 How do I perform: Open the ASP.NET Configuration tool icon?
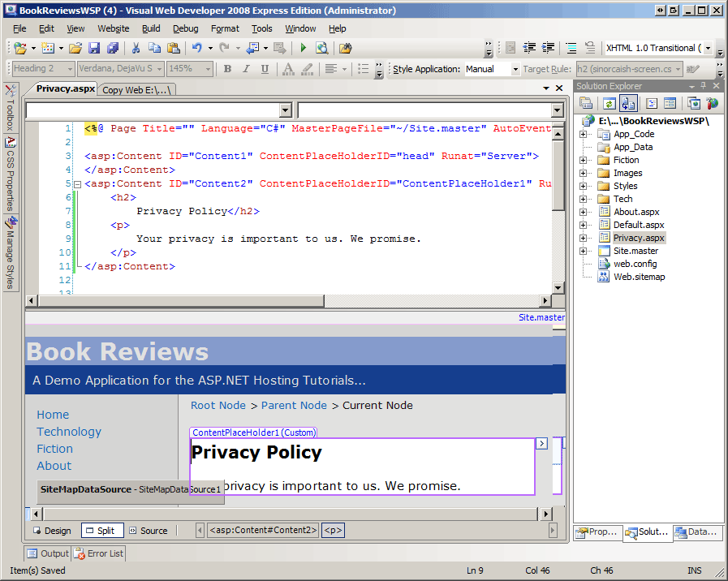click(x=712, y=103)
